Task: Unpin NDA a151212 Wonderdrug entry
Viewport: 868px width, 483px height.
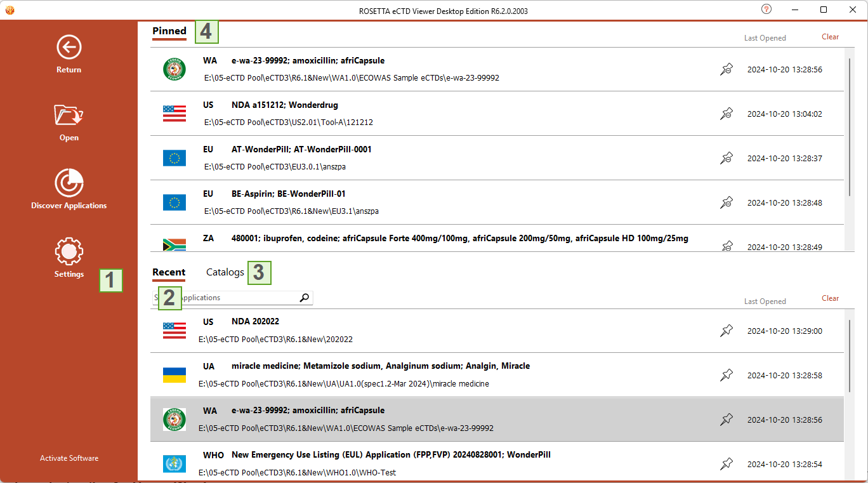Action: [727, 114]
